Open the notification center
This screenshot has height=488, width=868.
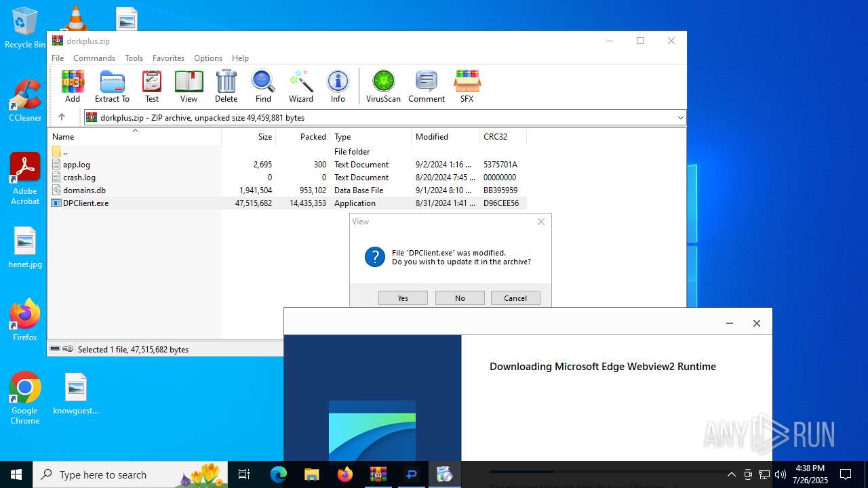(x=846, y=474)
